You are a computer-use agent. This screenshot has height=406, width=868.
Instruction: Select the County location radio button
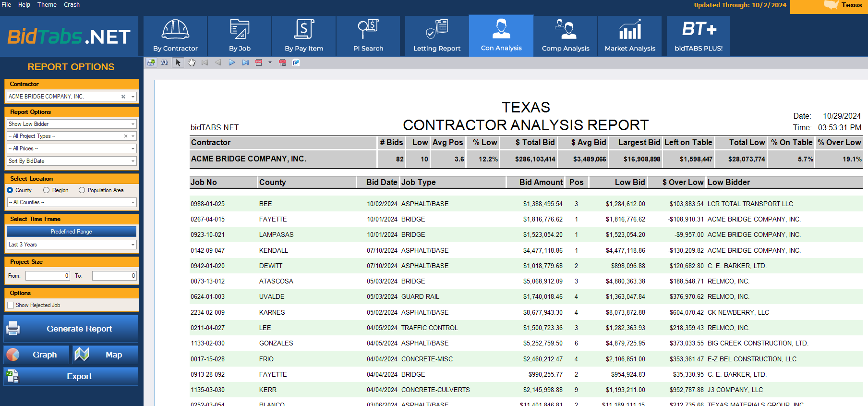pyautogui.click(x=10, y=190)
